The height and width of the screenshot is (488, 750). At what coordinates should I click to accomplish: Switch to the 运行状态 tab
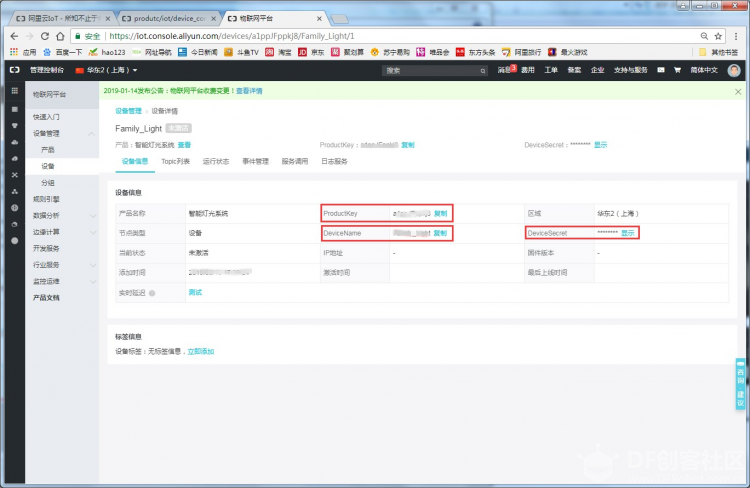[x=216, y=161]
